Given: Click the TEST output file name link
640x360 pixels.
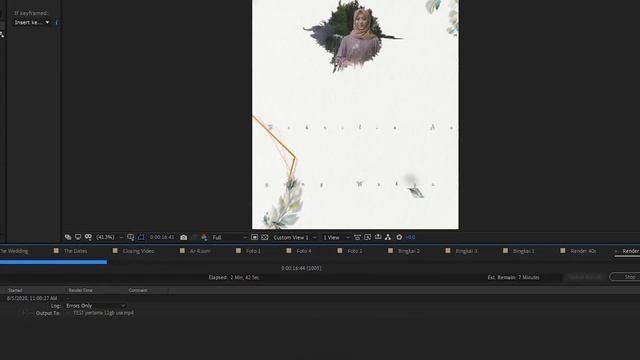Looking at the screenshot, I should coord(103,313).
